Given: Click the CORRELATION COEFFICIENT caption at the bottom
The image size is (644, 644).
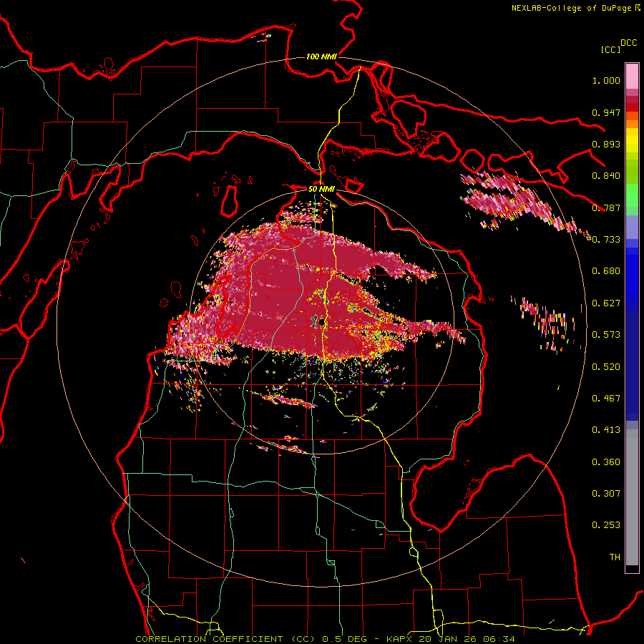Looking at the screenshot, I should point(325,639).
